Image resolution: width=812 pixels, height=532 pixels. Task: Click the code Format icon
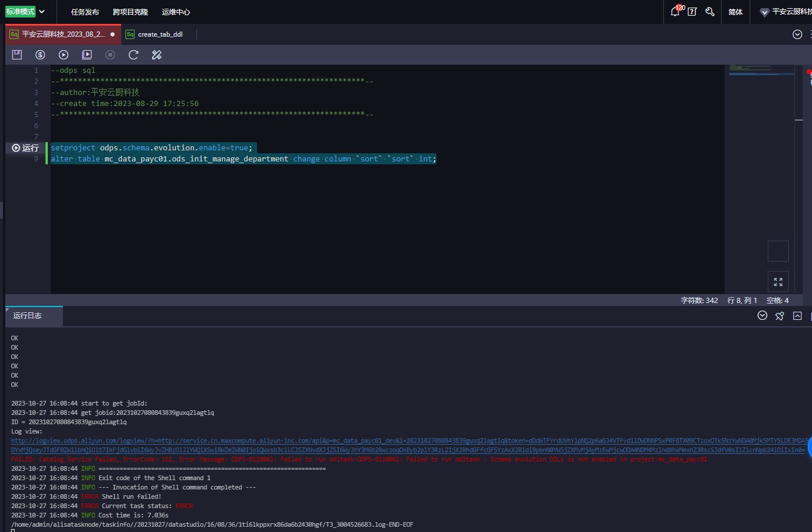pos(157,55)
